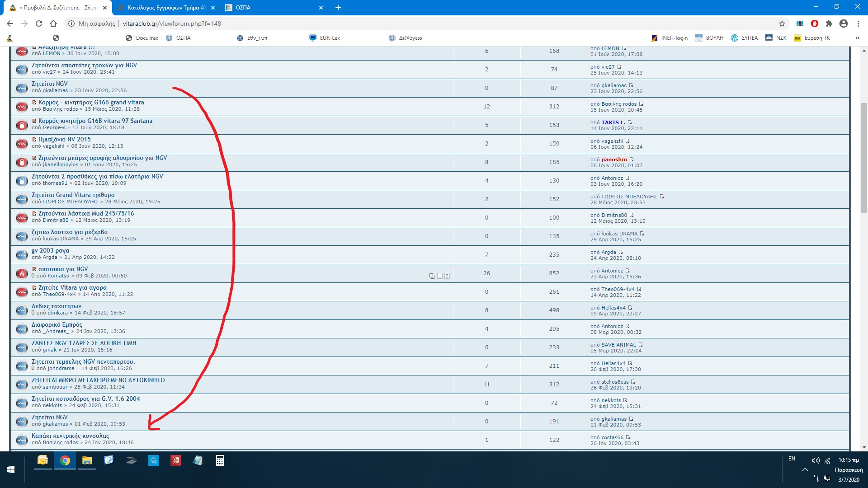Viewport: 868px width, 488px height.
Task: Go to page 1 of σποτακια topic
Action: click(x=439, y=276)
